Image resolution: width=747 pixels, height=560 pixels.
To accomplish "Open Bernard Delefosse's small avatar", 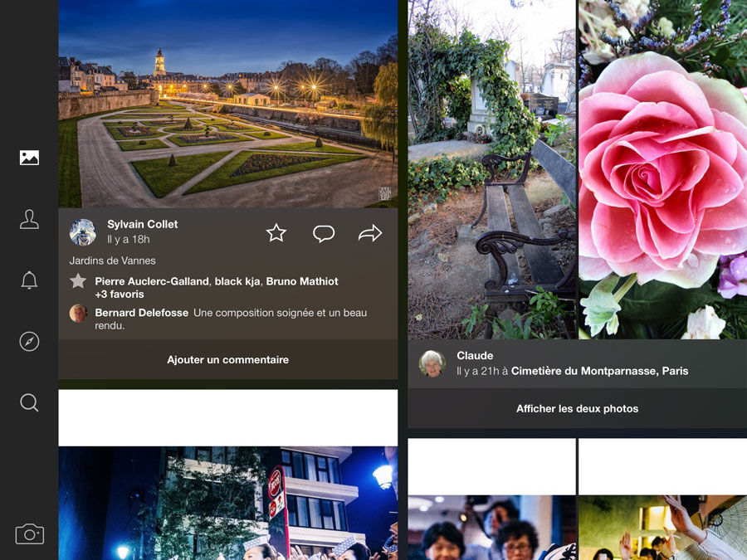I will pos(78,314).
